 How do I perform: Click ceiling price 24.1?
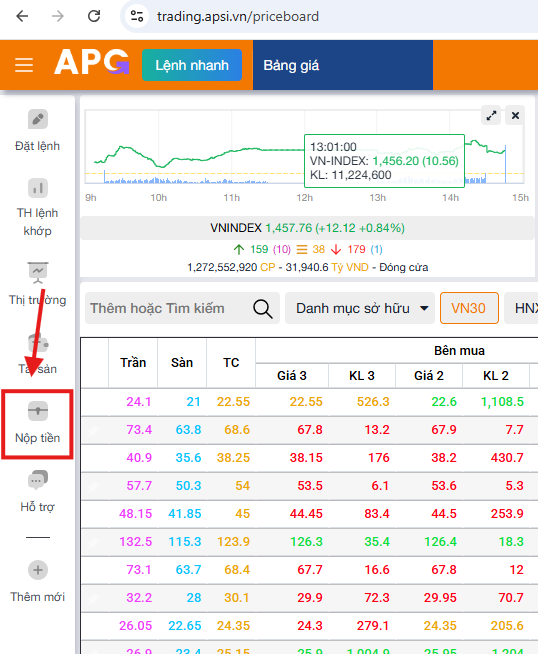(x=139, y=402)
